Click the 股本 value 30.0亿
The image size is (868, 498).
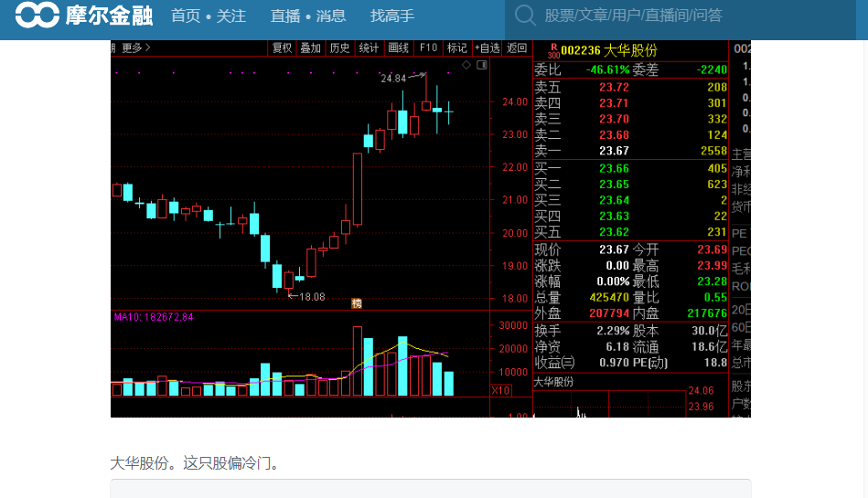click(709, 331)
